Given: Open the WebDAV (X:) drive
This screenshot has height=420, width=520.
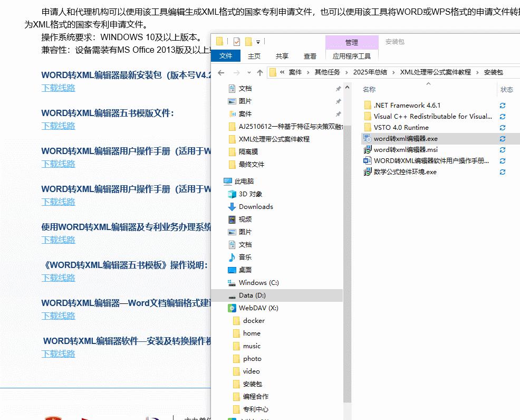Looking at the screenshot, I should pyautogui.click(x=259, y=308).
